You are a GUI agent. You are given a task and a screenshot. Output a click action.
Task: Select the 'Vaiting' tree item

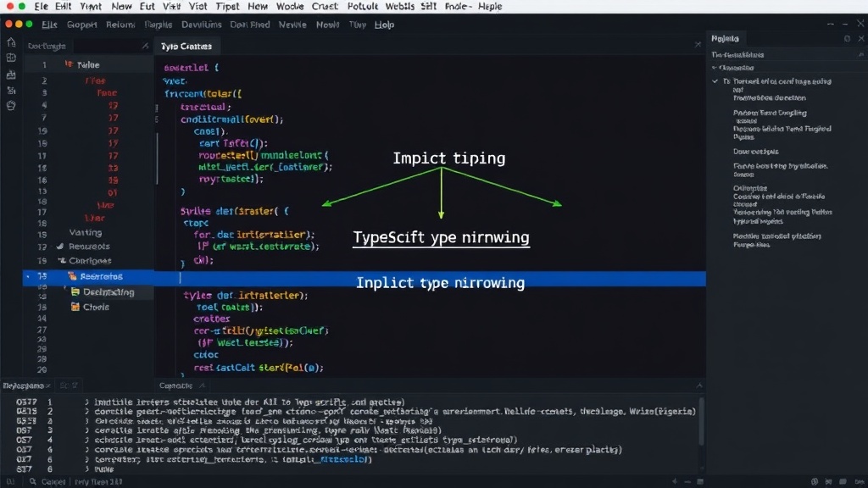tap(86, 232)
